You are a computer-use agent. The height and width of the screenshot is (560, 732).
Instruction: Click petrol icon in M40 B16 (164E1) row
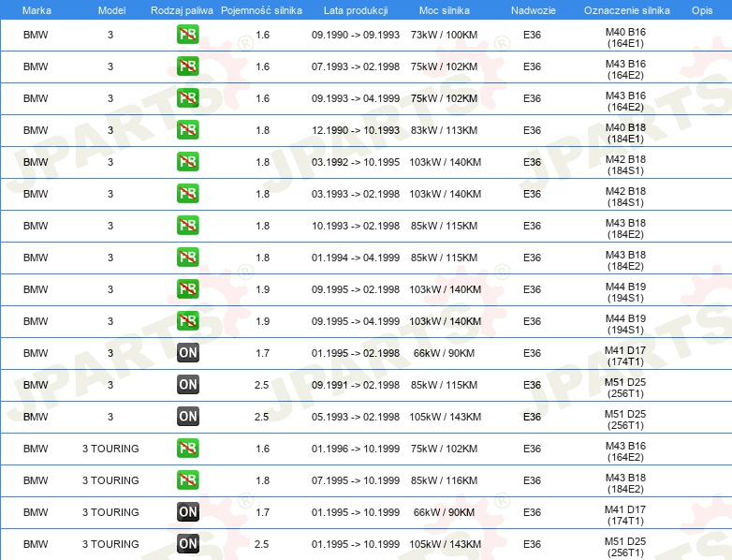pyautogui.click(x=187, y=35)
